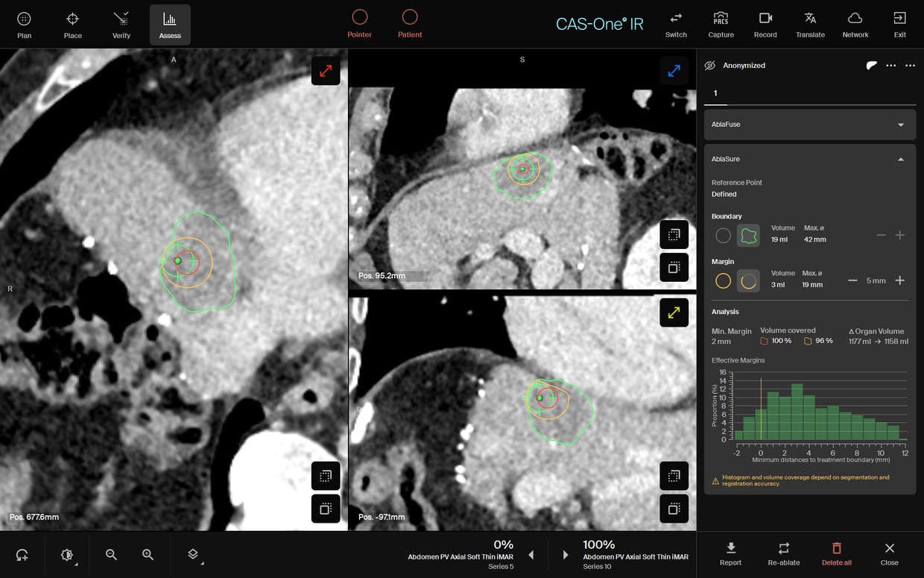Maximize the coronal view with blue arrow

tap(674, 71)
